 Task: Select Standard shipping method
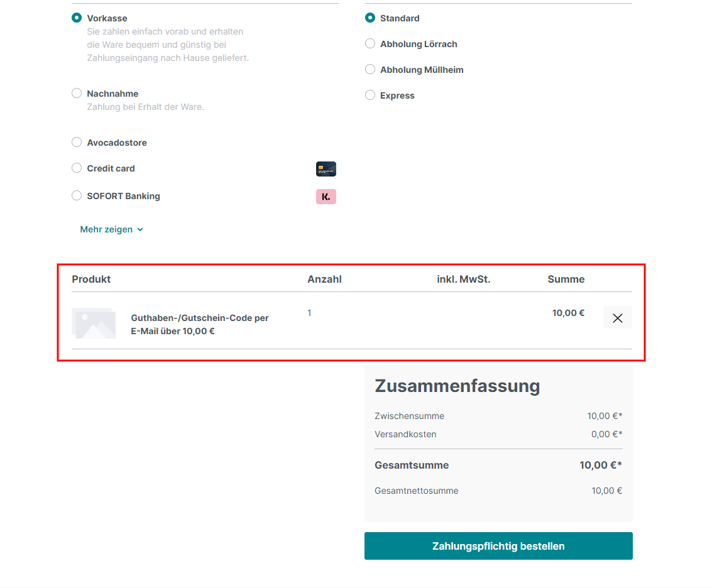tap(370, 18)
